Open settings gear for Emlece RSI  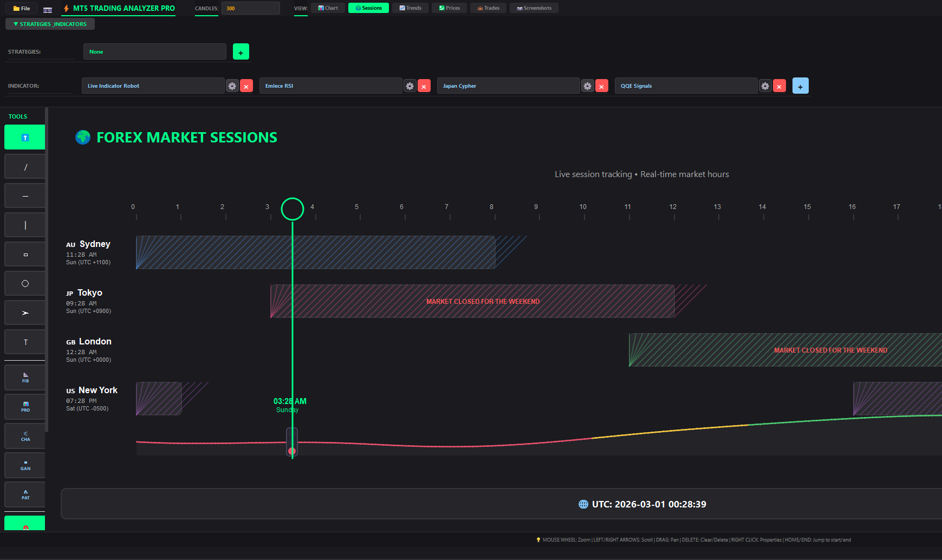tap(410, 86)
